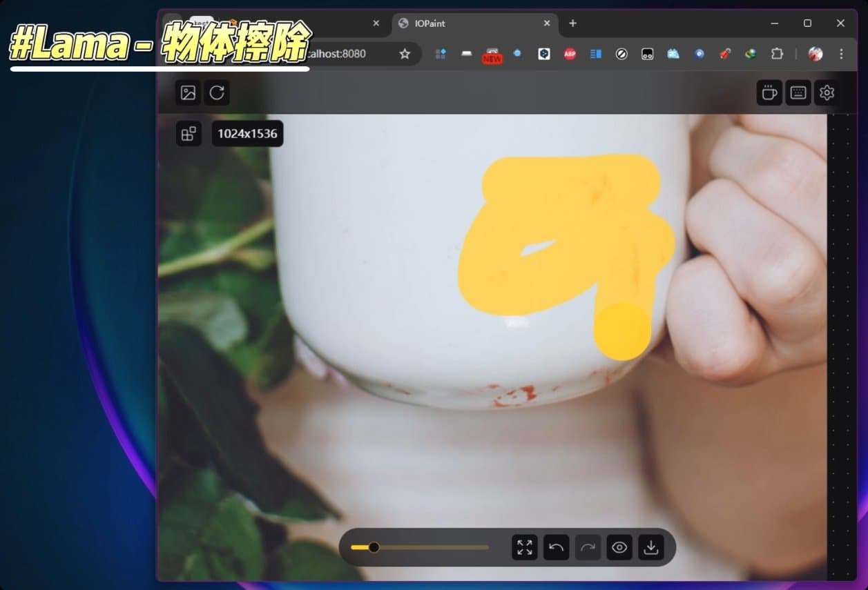
Task: Toggle the AdBlock extension icon
Action: [x=569, y=54]
